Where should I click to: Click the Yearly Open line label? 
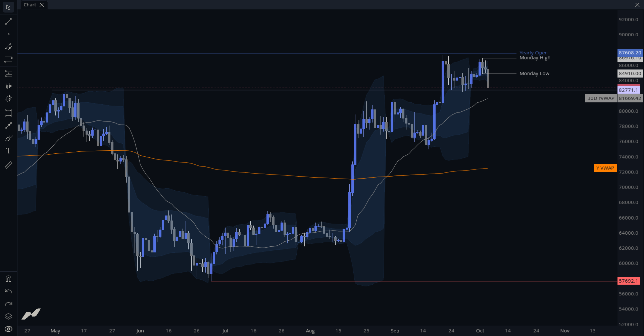tap(533, 53)
